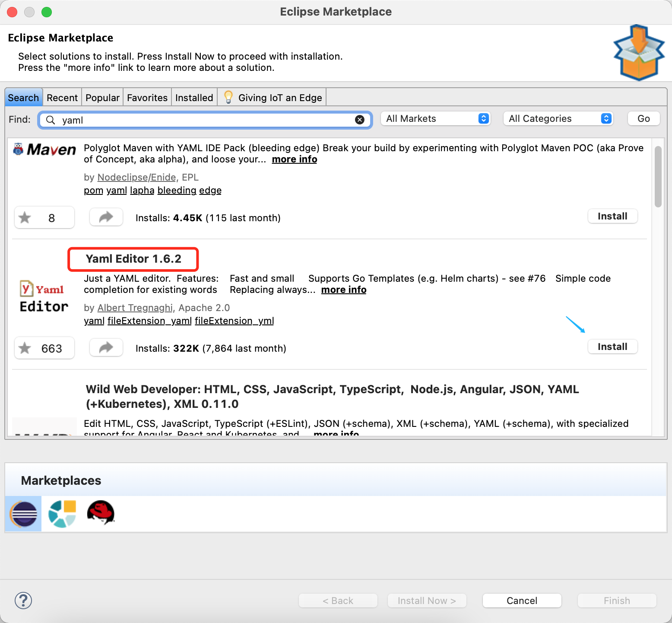Click the lightbulb icon on IoT tab
The height and width of the screenshot is (623, 672).
pyautogui.click(x=228, y=97)
